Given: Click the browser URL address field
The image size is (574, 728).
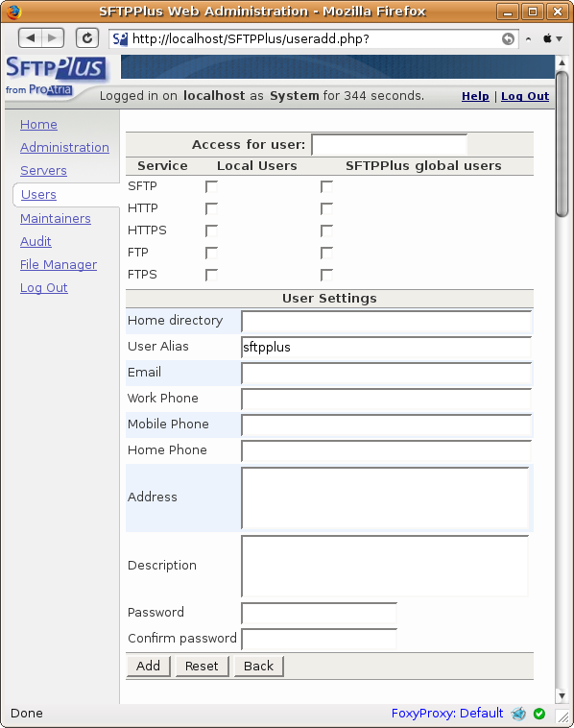Looking at the screenshot, I should tap(313, 39).
